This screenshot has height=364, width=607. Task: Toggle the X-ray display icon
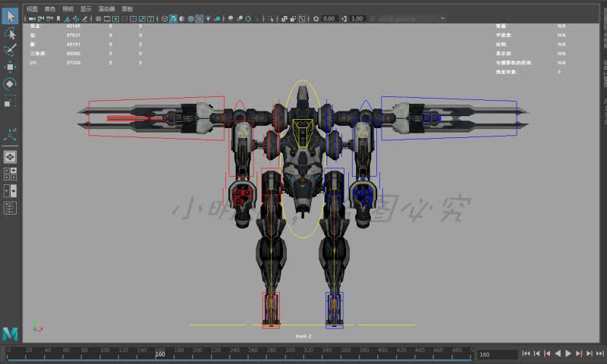pyautogui.click(x=284, y=18)
